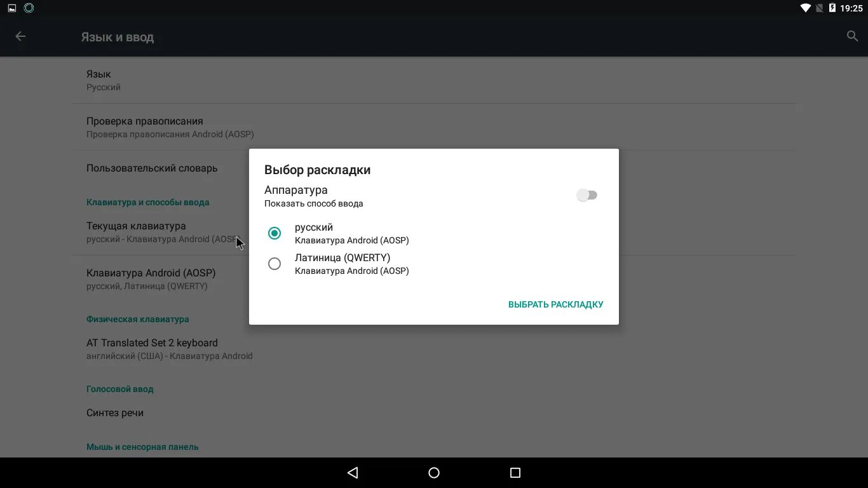This screenshot has width=868, height=488.
Task: Enable the Аппаратура hardware input switch
Action: [587, 194]
